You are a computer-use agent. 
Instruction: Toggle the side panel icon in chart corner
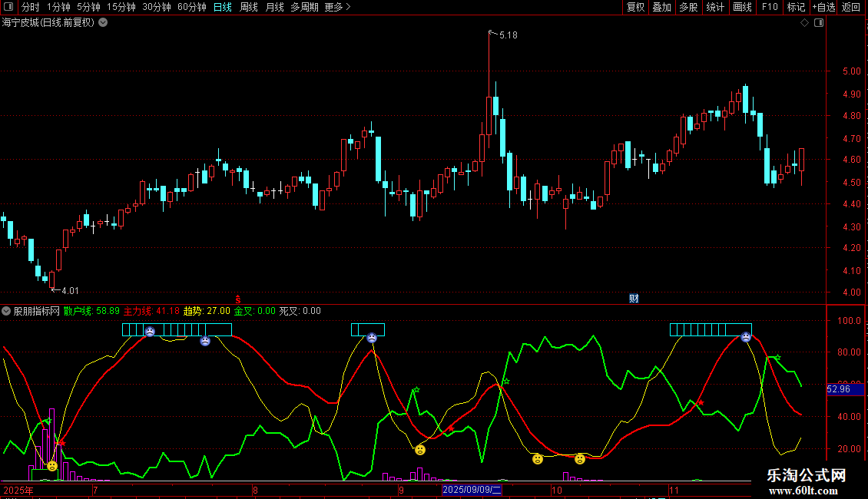[819, 23]
